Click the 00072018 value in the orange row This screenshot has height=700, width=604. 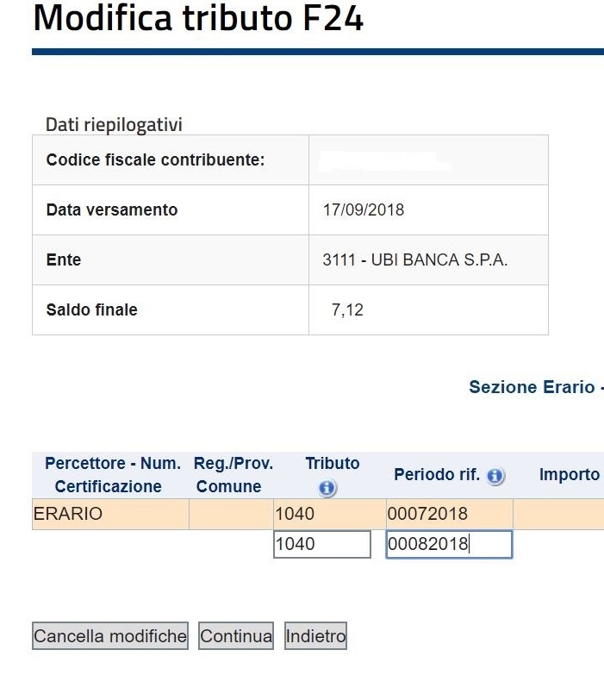click(x=427, y=514)
